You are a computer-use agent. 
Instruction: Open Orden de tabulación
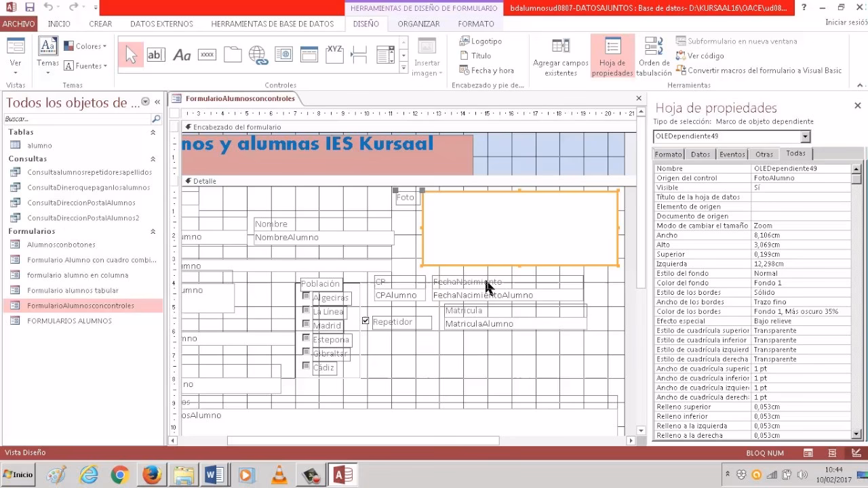pyautogui.click(x=654, y=58)
